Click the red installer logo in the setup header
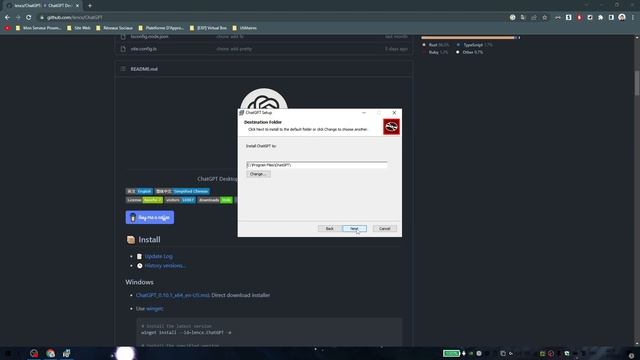This screenshot has width=640, height=360. 391,127
